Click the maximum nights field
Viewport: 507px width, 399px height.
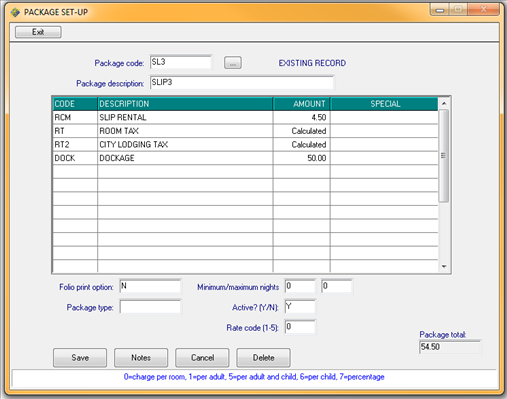337,286
